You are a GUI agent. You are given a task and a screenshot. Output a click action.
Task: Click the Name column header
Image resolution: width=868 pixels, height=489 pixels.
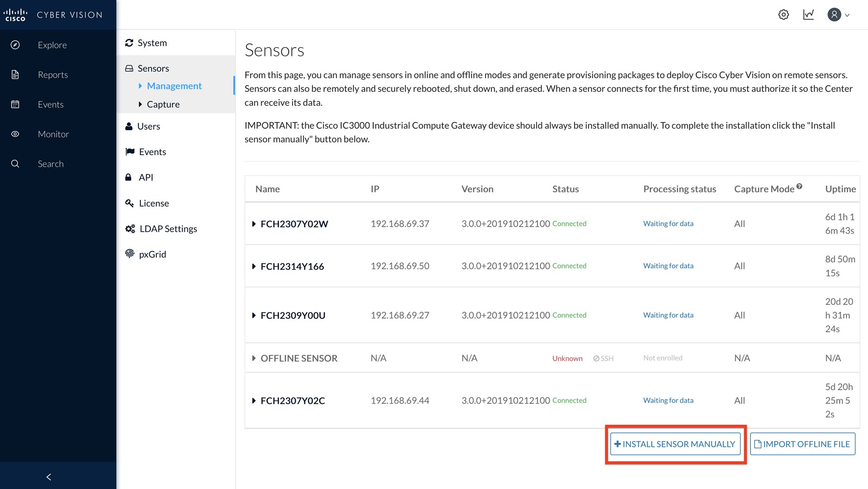click(268, 189)
